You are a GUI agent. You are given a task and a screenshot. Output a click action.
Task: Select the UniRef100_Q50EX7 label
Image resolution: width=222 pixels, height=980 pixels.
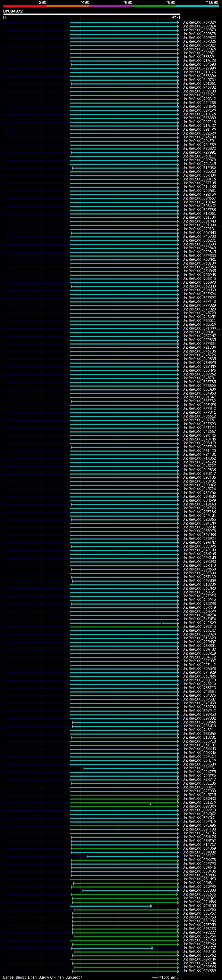coord(199,630)
